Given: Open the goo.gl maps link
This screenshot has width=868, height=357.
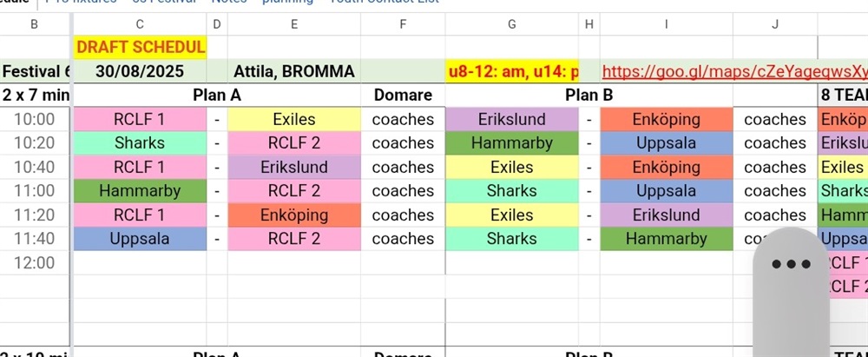Looking at the screenshot, I should (x=733, y=71).
